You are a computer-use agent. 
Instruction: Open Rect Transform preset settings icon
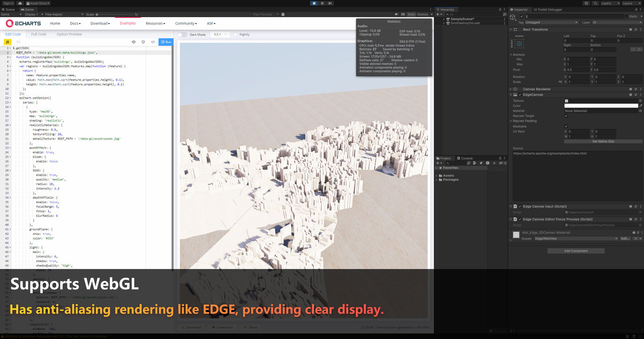[635, 30]
